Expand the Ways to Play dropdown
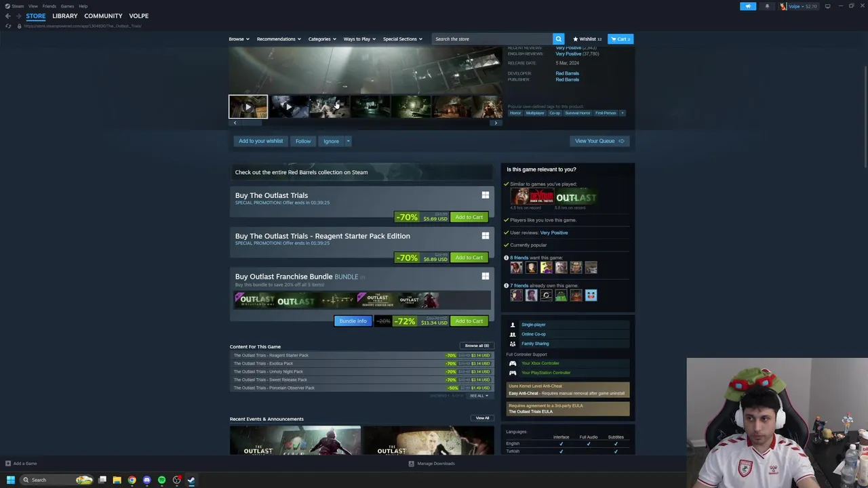The height and width of the screenshot is (488, 868). [359, 39]
